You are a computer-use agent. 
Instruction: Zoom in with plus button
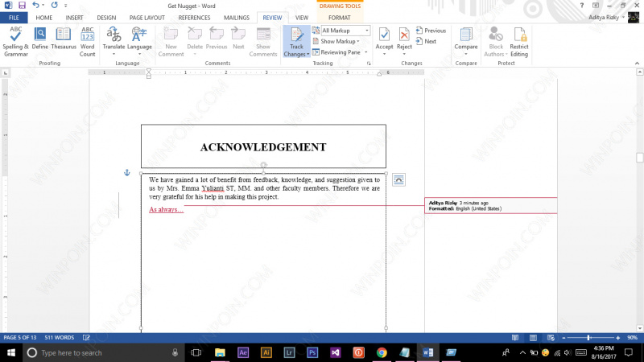click(x=617, y=338)
